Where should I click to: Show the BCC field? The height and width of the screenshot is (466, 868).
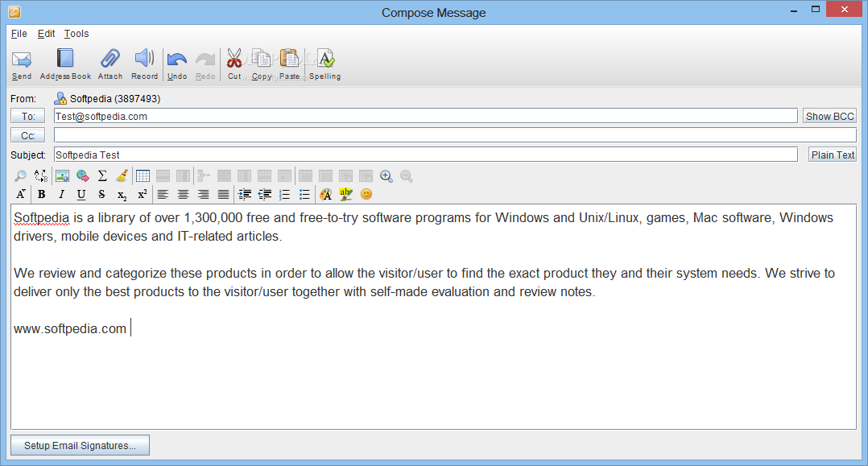click(829, 116)
